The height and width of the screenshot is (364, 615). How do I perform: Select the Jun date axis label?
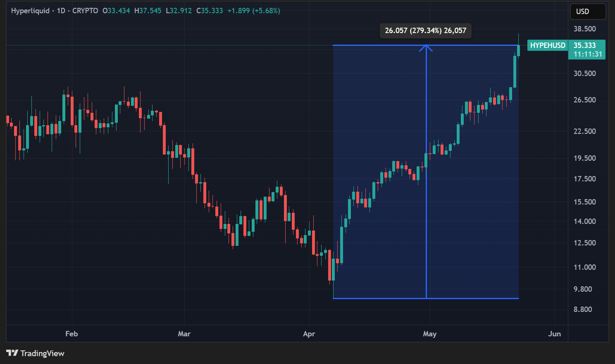554,334
